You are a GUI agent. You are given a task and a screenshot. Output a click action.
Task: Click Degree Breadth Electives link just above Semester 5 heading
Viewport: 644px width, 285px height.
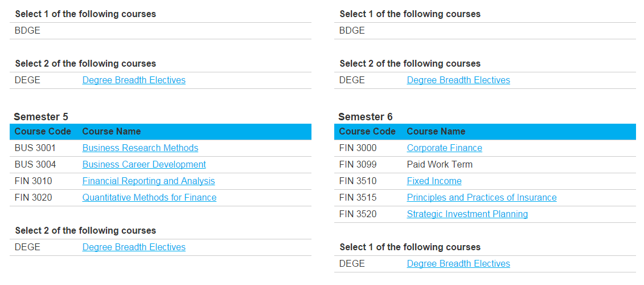click(x=134, y=80)
